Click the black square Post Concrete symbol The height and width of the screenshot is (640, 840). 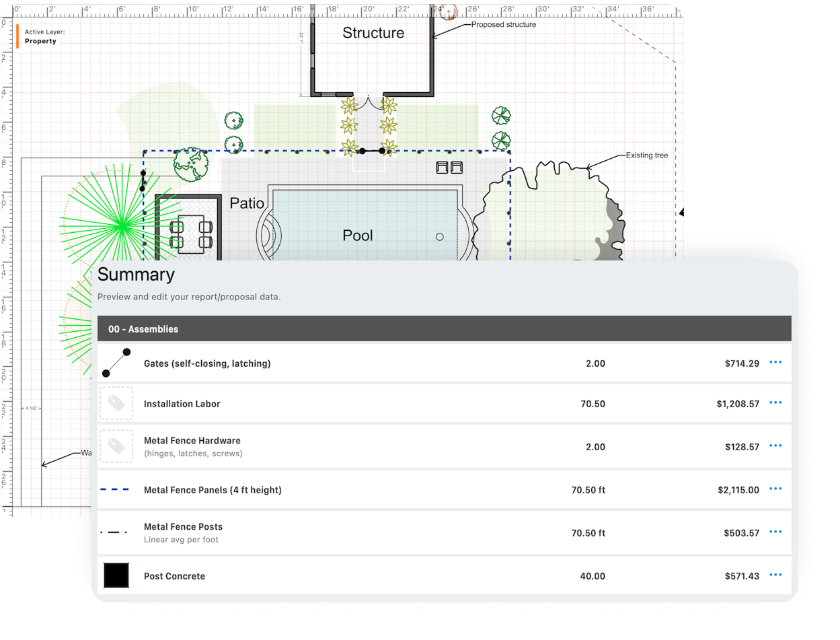pyautogui.click(x=116, y=575)
